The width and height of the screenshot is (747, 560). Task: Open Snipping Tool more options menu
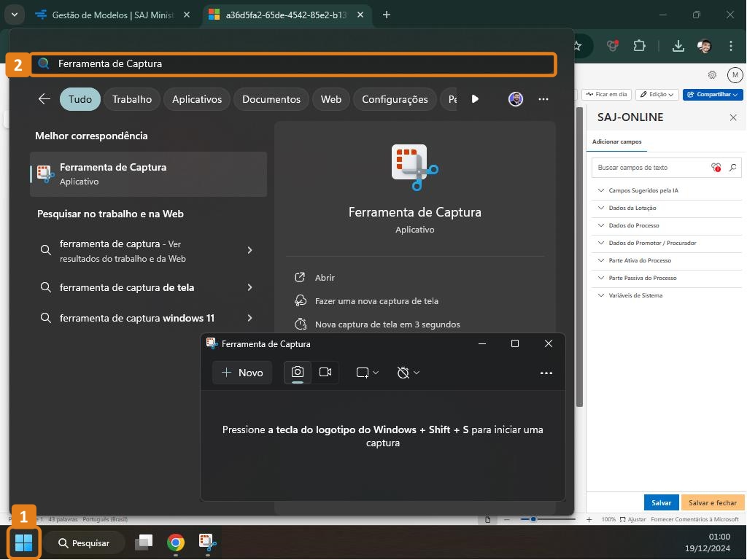point(546,373)
